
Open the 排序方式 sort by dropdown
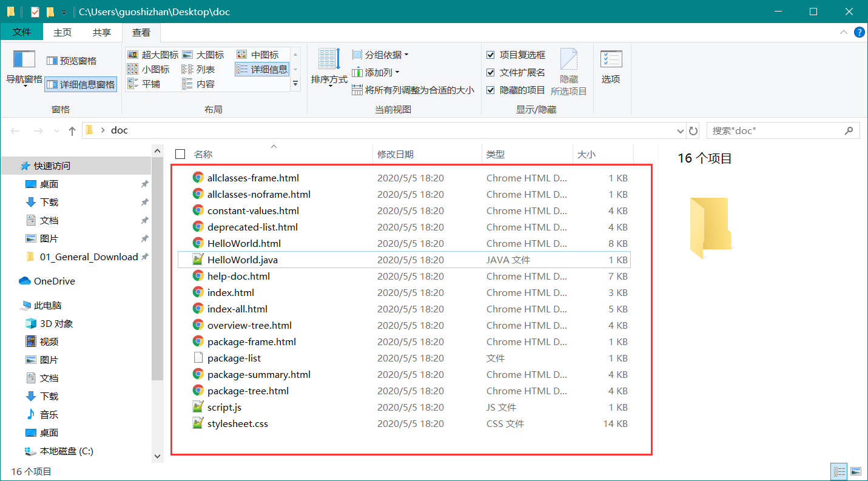[x=329, y=79]
